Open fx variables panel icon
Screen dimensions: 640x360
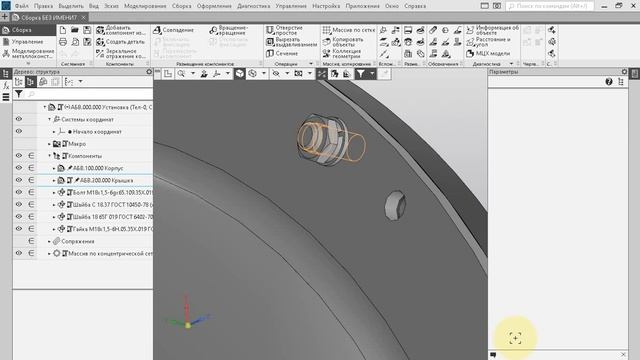point(6,86)
